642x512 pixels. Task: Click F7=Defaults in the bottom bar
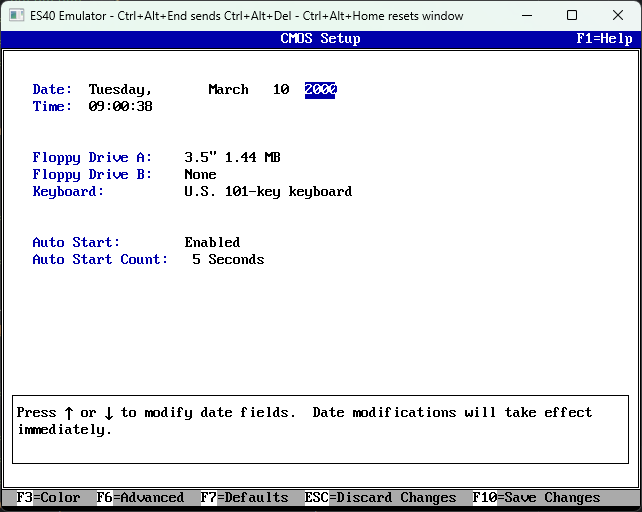click(244, 498)
